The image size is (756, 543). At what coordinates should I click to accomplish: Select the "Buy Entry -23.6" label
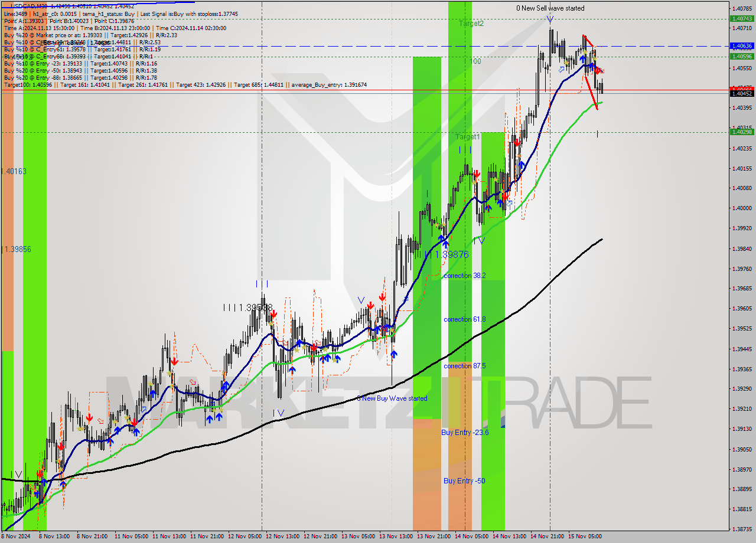pyautogui.click(x=465, y=433)
